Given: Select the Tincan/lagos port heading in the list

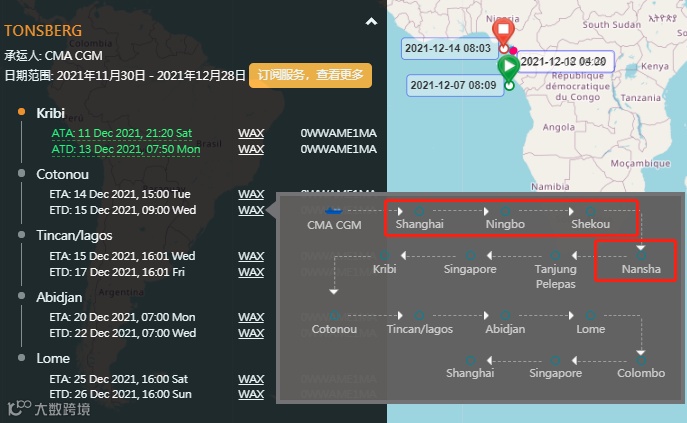Looking at the screenshot, I should point(74,236).
